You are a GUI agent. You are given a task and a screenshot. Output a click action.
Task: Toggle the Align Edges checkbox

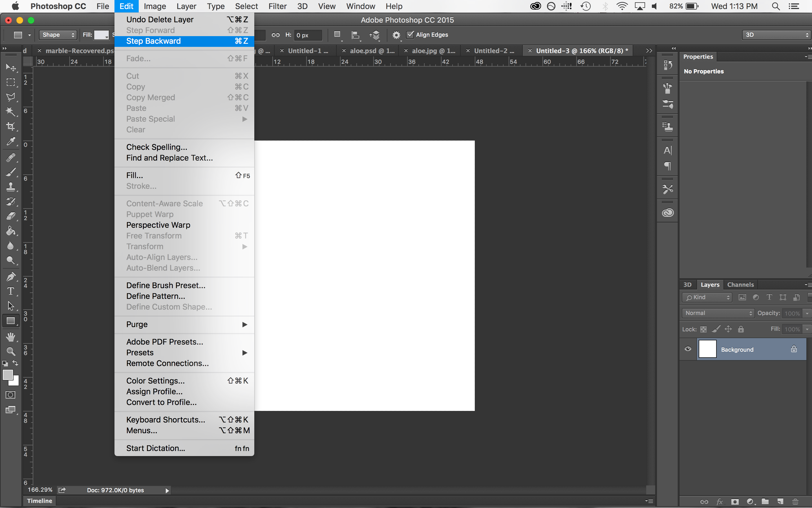coord(410,35)
